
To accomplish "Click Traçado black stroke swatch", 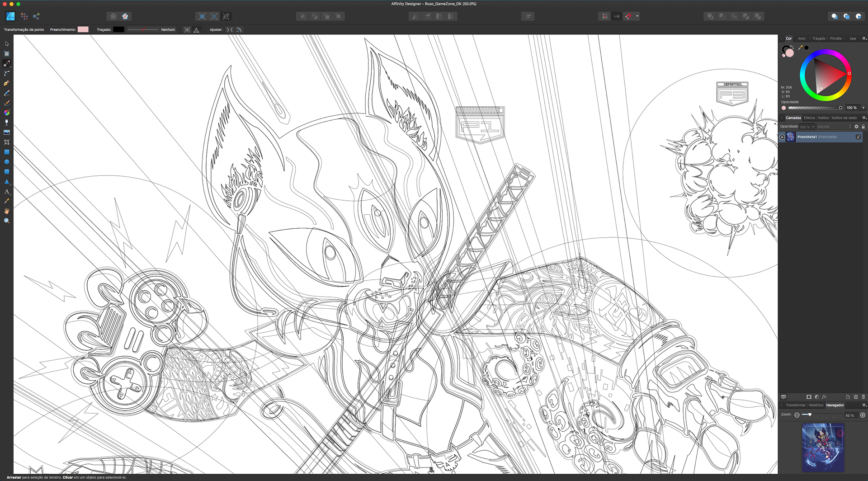I will tap(118, 29).
